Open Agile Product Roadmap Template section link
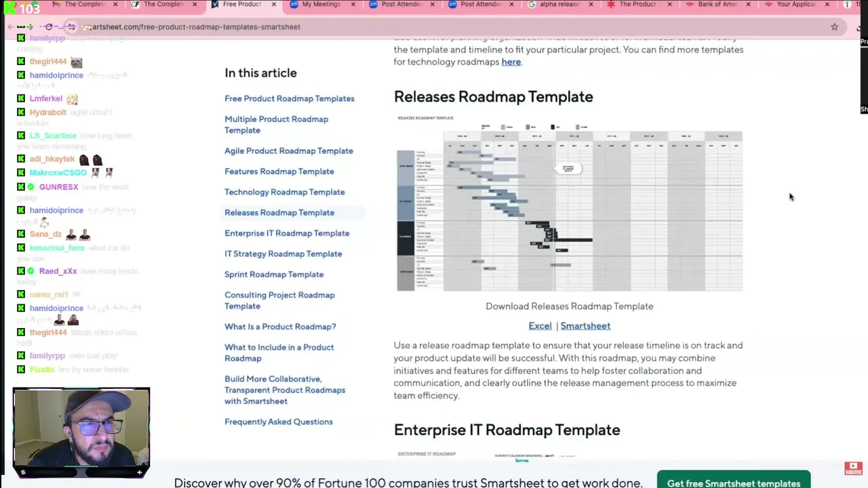Image resolution: width=868 pixels, height=488 pixels. 289,151
